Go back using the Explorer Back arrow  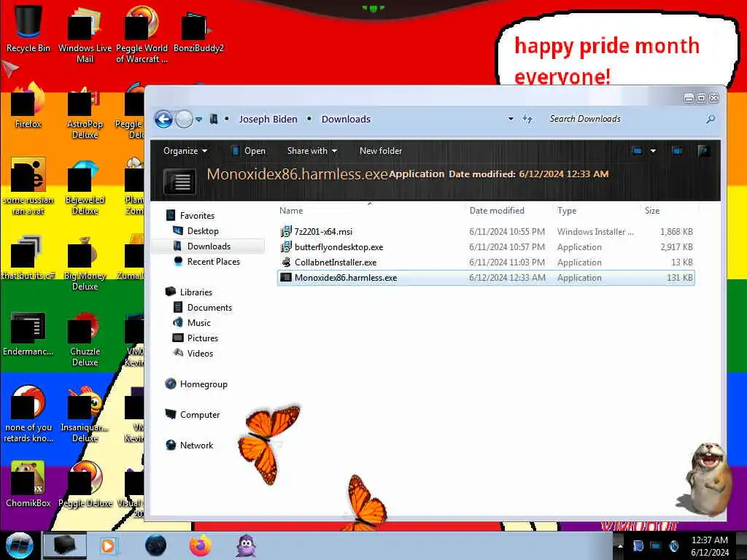tap(163, 119)
